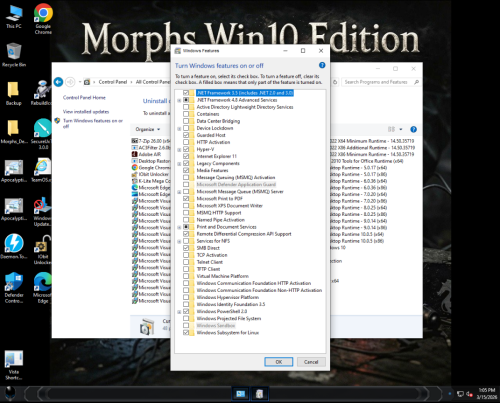500x403 pixels.
Task: Click the change view icon in Programs toolbar
Action: point(391,129)
